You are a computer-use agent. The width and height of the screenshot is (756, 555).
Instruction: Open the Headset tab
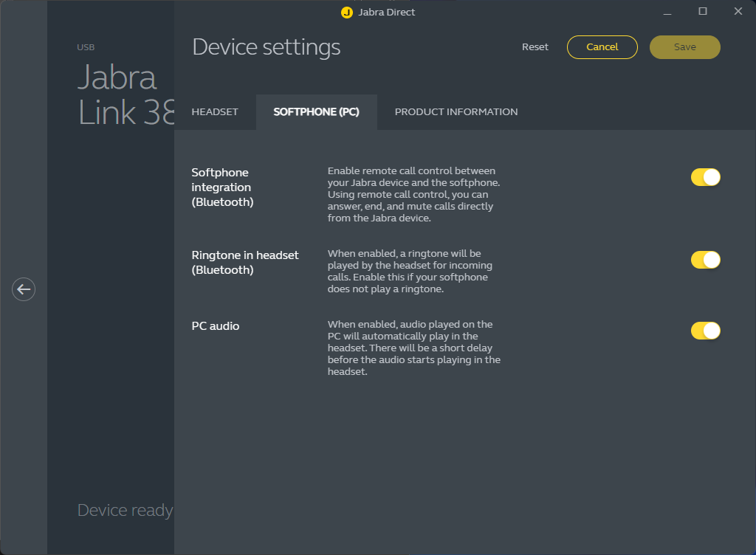[x=215, y=112]
